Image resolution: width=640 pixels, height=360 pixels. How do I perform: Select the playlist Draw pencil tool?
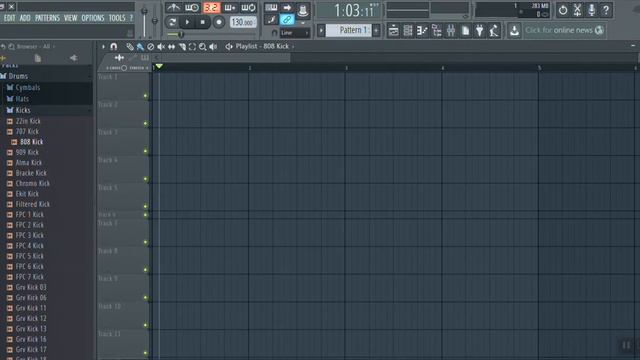[130, 47]
